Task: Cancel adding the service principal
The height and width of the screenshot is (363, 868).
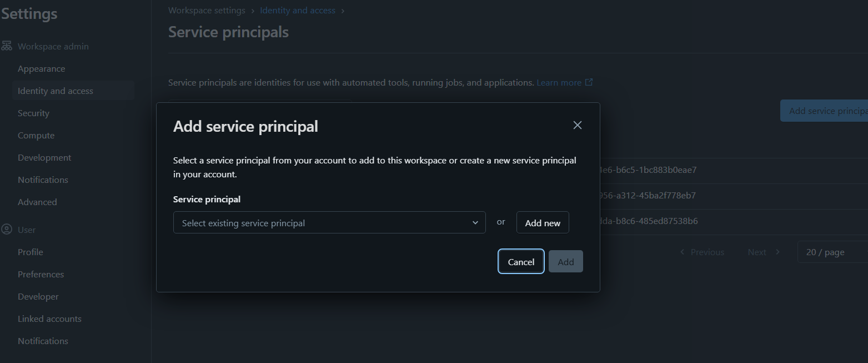Action: click(x=521, y=262)
